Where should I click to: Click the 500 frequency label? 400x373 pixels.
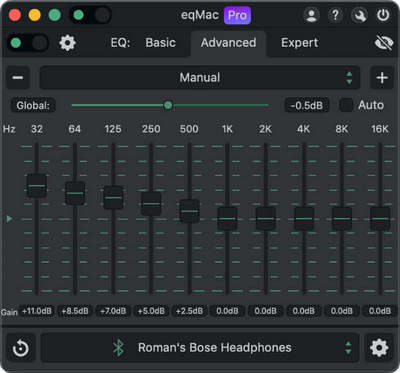[189, 129]
